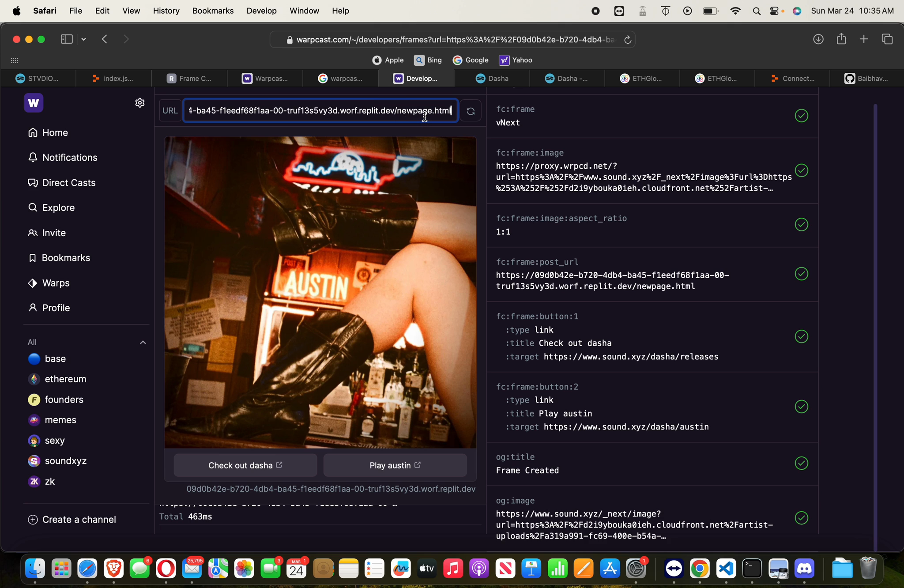Image resolution: width=904 pixels, height=588 pixels.
Task: Open Visual Studio Code from the Dock
Action: (x=726, y=568)
